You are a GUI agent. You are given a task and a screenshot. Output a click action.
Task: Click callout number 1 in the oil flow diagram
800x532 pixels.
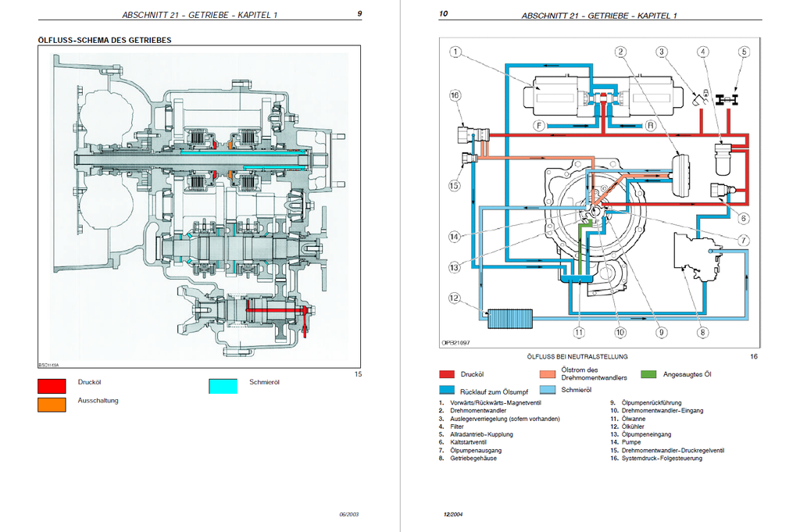click(455, 52)
